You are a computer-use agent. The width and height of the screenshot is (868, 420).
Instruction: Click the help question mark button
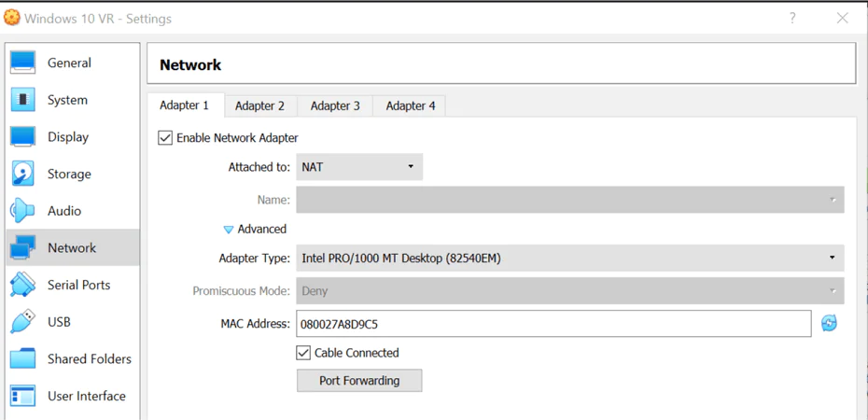pos(792,18)
